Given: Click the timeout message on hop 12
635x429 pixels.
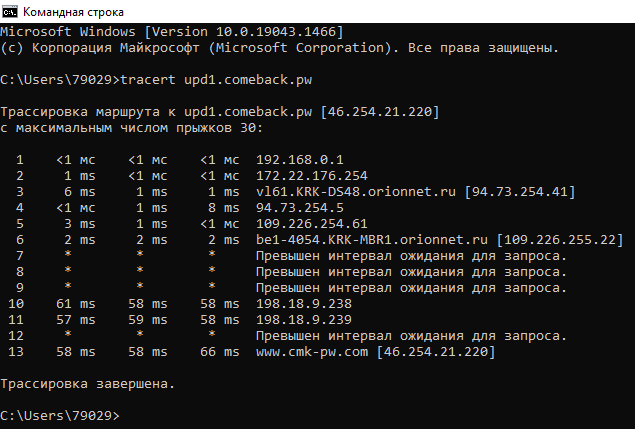Looking at the screenshot, I should [x=411, y=335].
